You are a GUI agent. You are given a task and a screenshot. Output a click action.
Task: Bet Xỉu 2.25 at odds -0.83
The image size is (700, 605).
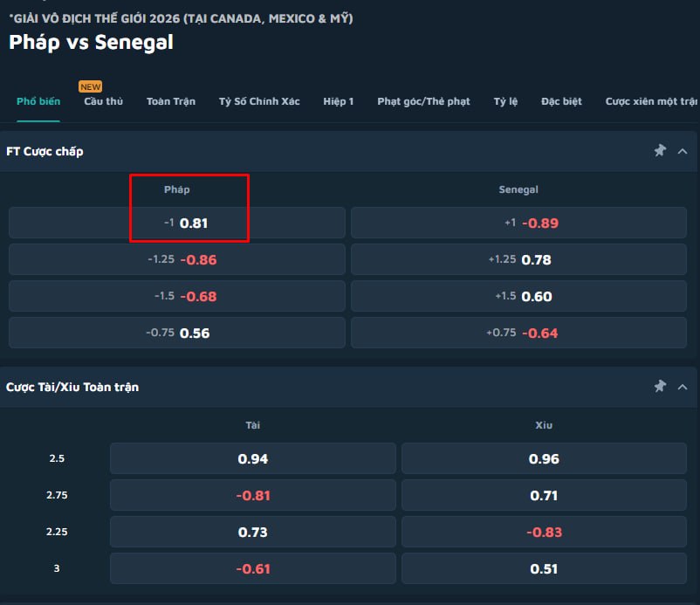point(544,532)
